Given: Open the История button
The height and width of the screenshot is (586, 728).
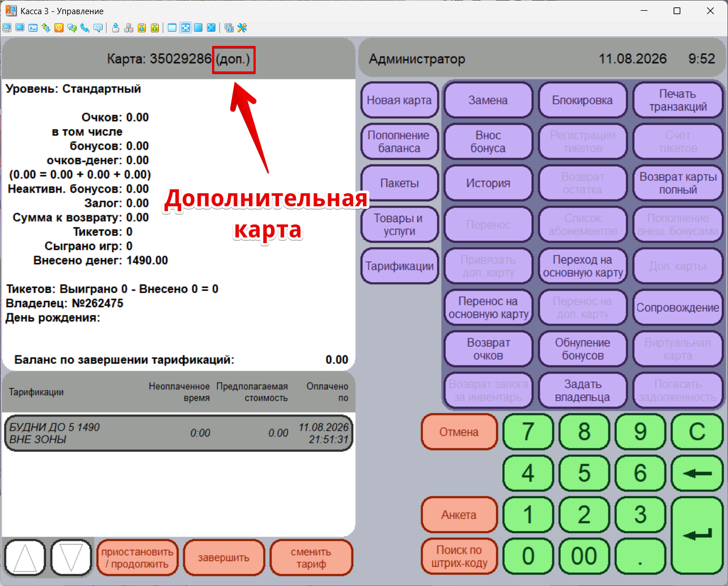Looking at the screenshot, I should 488,183.
